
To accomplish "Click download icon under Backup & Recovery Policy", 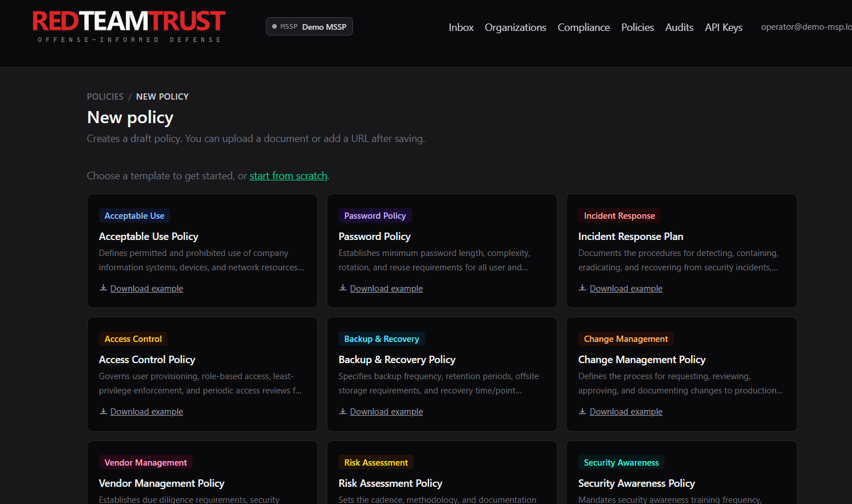I will (343, 411).
